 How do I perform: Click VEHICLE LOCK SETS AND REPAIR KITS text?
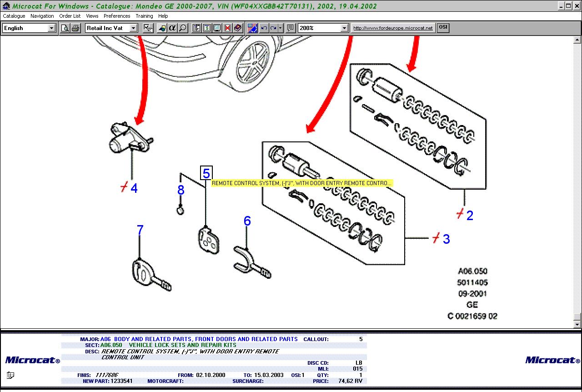tap(183, 345)
